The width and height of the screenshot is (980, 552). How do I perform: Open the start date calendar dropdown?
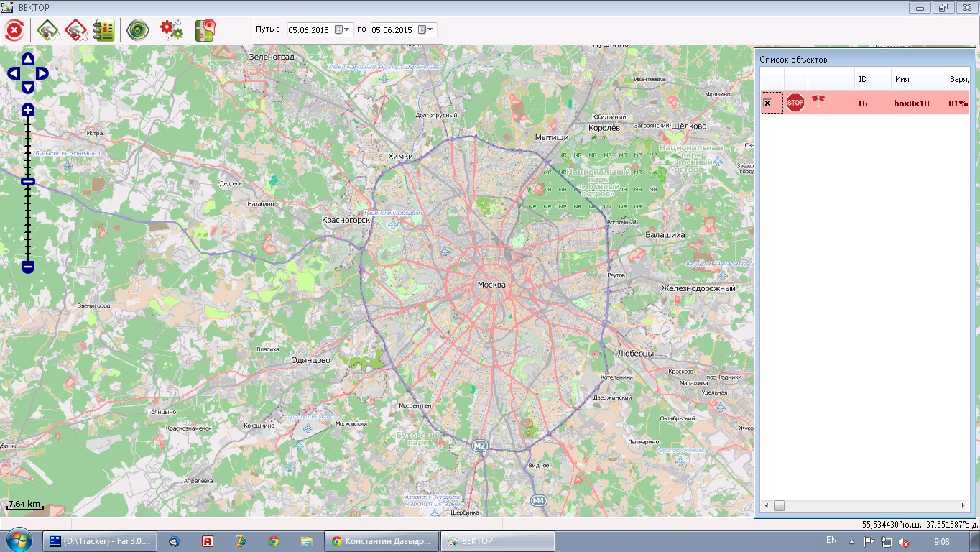click(342, 30)
